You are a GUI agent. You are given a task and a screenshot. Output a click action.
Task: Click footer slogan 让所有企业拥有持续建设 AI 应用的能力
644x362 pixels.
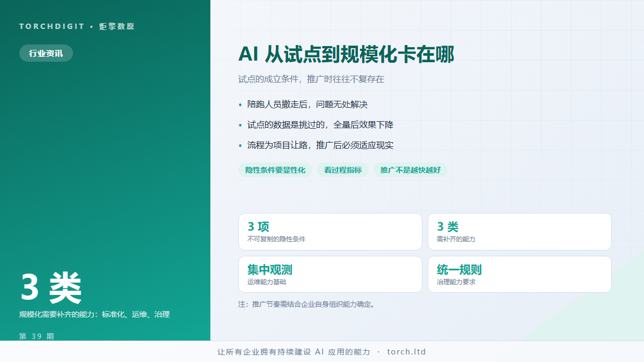click(x=294, y=352)
